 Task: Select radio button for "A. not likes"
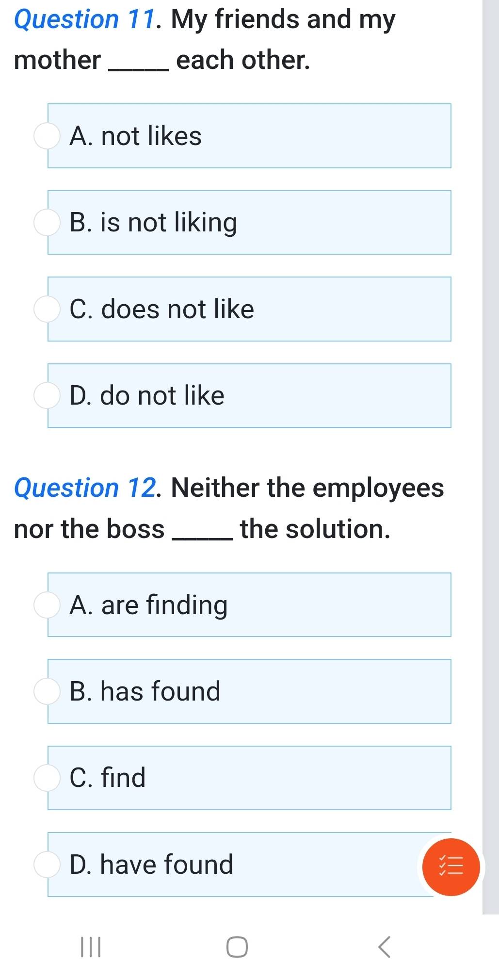click(47, 136)
